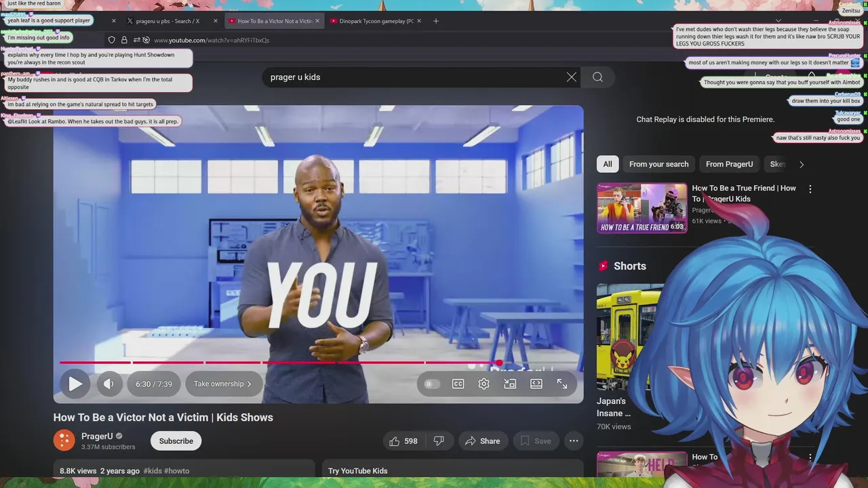Click the video title How To Be a Victor
This screenshot has height=488, width=868.
163,418
